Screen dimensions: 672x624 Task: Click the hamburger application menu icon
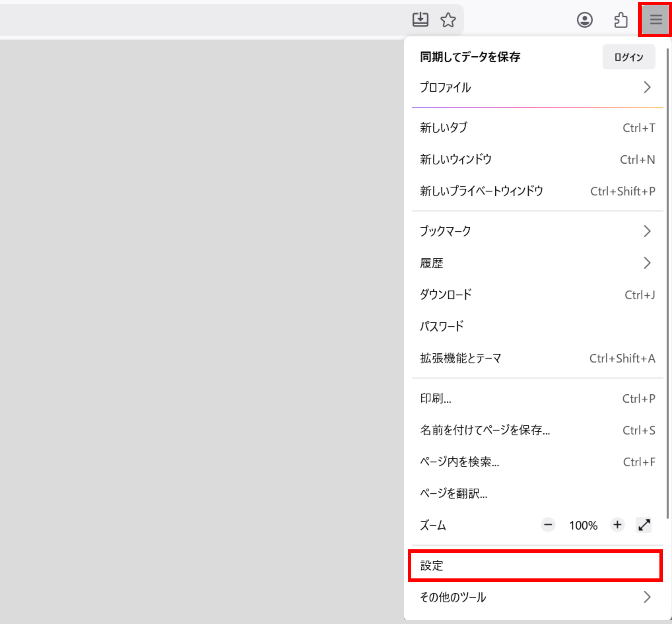(655, 19)
